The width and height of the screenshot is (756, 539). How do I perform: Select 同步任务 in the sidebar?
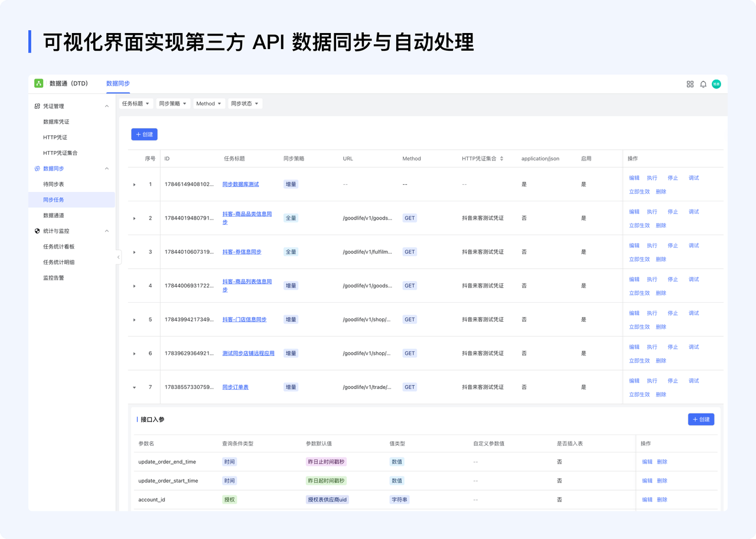click(71, 200)
